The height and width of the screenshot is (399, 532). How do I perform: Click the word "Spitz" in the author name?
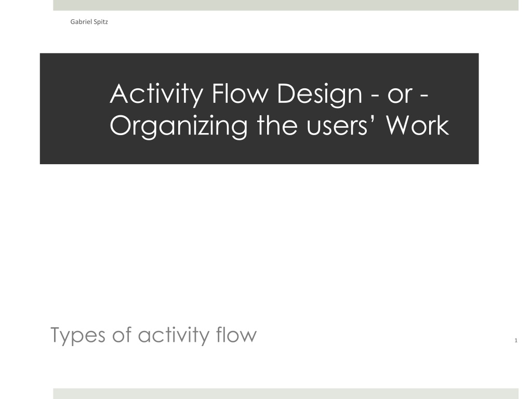101,22
